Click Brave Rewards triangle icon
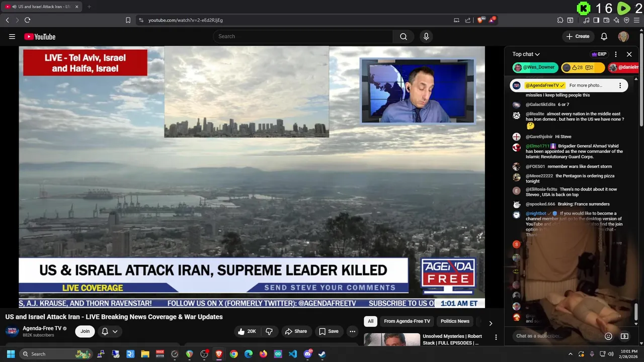Image resolution: width=644 pixels, height=362 pixels. (493, 20)
